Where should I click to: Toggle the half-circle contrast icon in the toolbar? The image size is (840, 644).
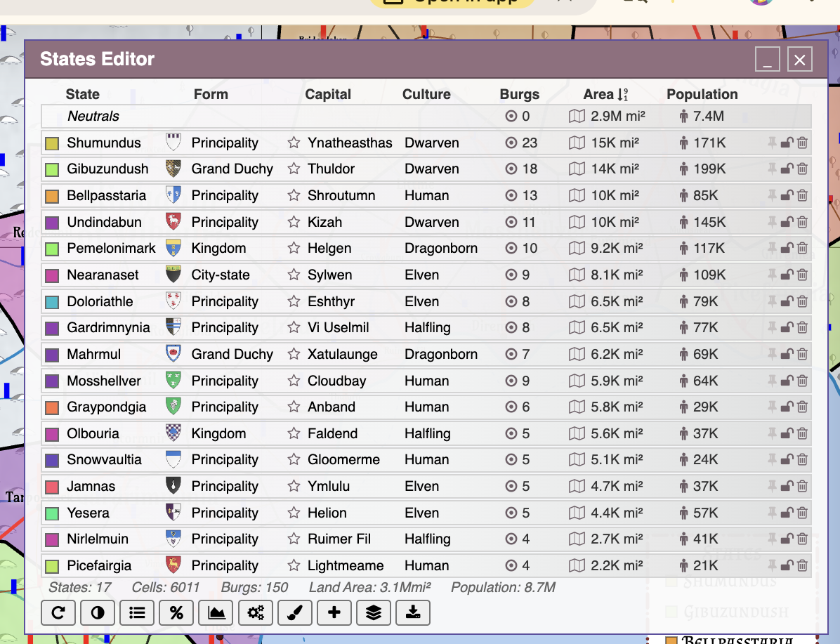98,612
